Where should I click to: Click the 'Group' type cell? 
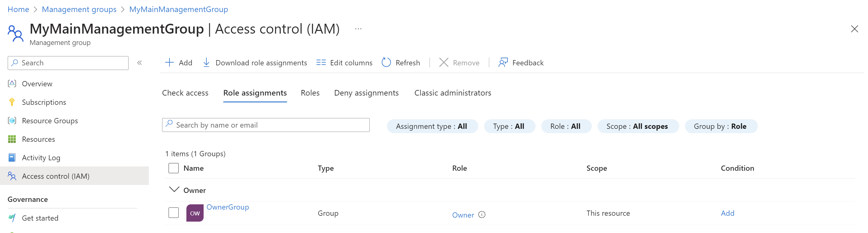(328, 213)
